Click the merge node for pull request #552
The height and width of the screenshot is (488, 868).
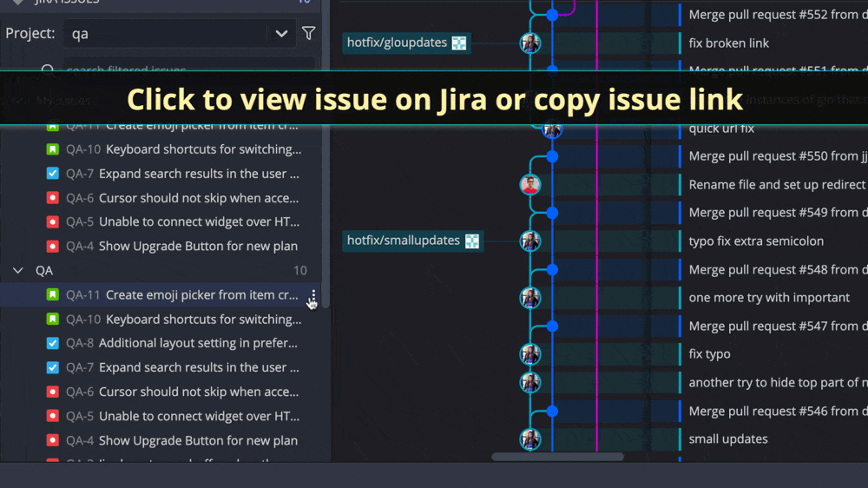point(552,15)
